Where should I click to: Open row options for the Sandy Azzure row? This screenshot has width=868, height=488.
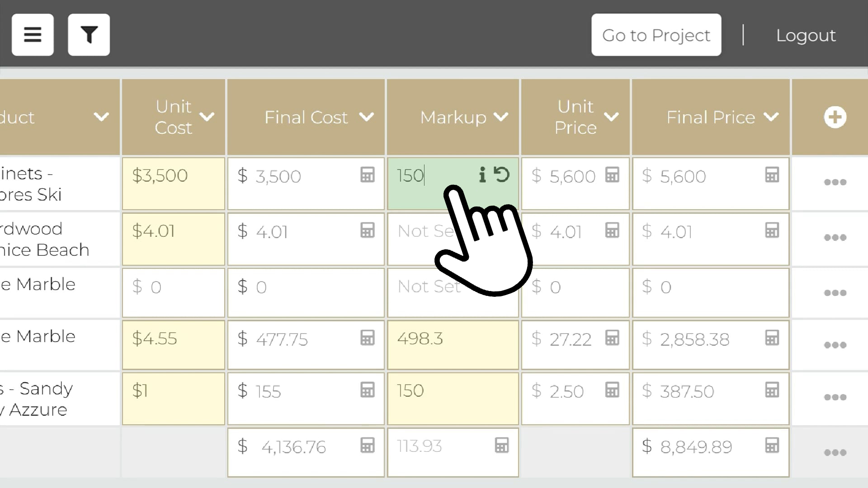[835, 397]
